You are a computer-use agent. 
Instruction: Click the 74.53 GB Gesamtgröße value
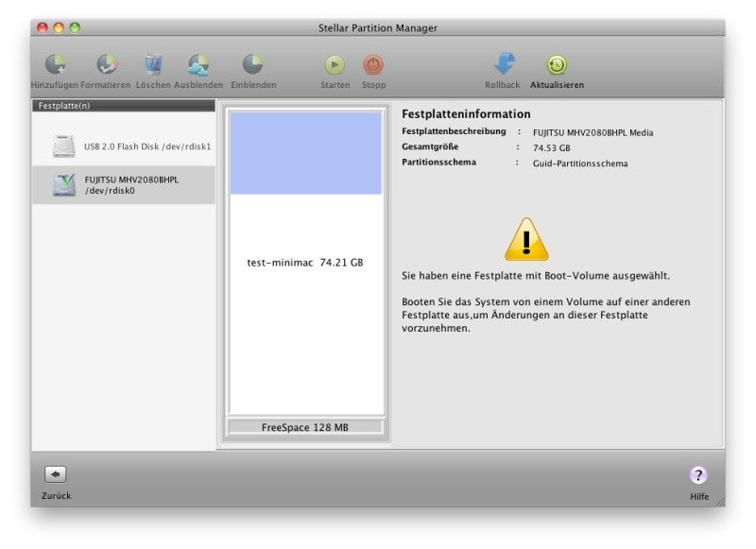point(552,148)
